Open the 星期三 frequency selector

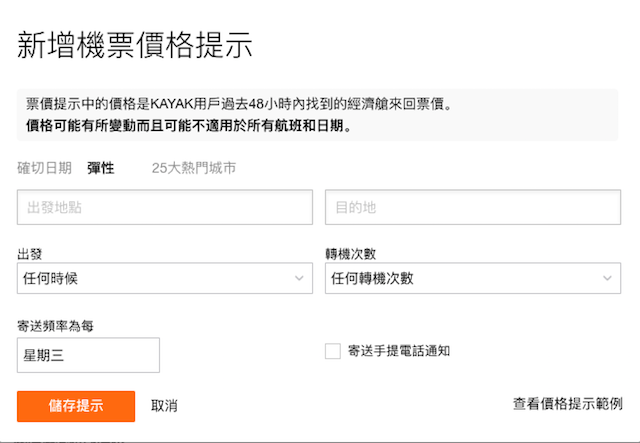(x=88, y=355)
